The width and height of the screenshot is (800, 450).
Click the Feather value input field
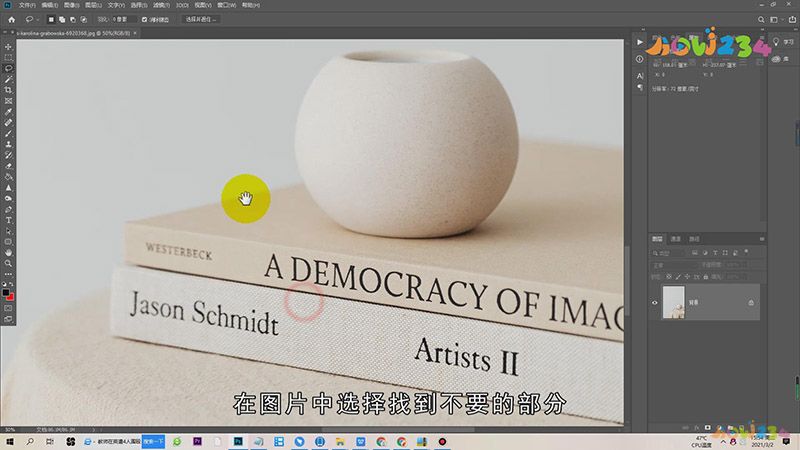tap(124, 19)
